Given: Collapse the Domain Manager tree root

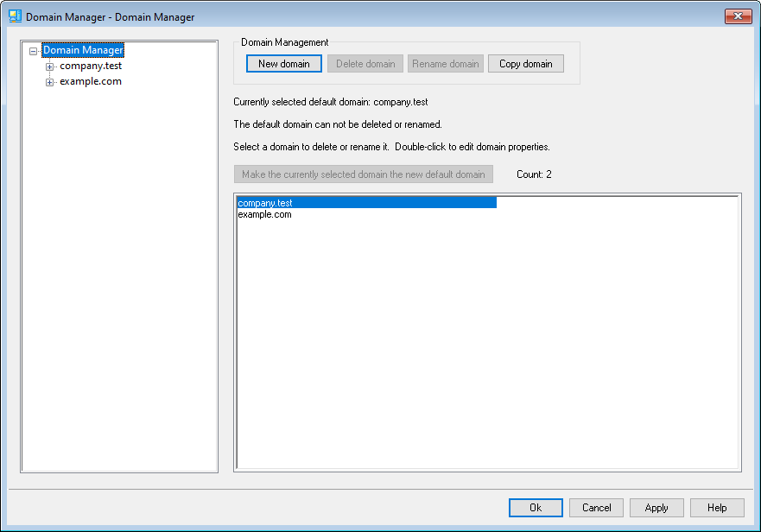Looking at the screenshot, I should click(x=34, y=51).
